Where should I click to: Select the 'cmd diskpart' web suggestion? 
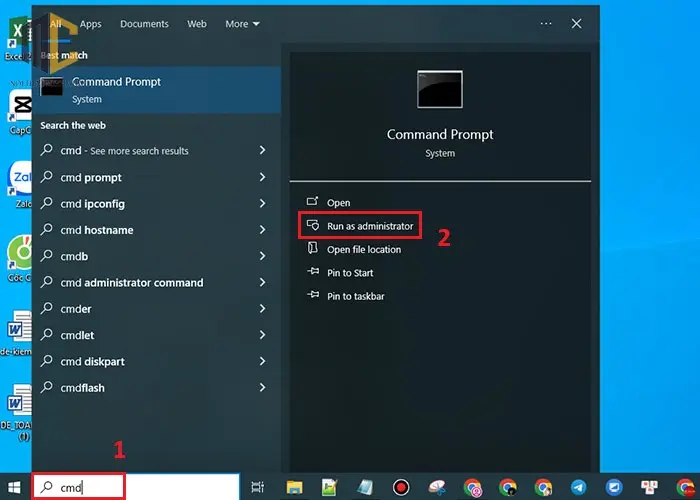[156, 362]
